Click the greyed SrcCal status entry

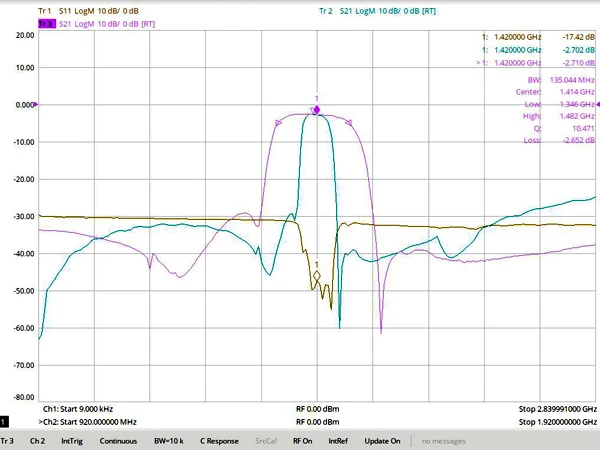pos(266,441)
